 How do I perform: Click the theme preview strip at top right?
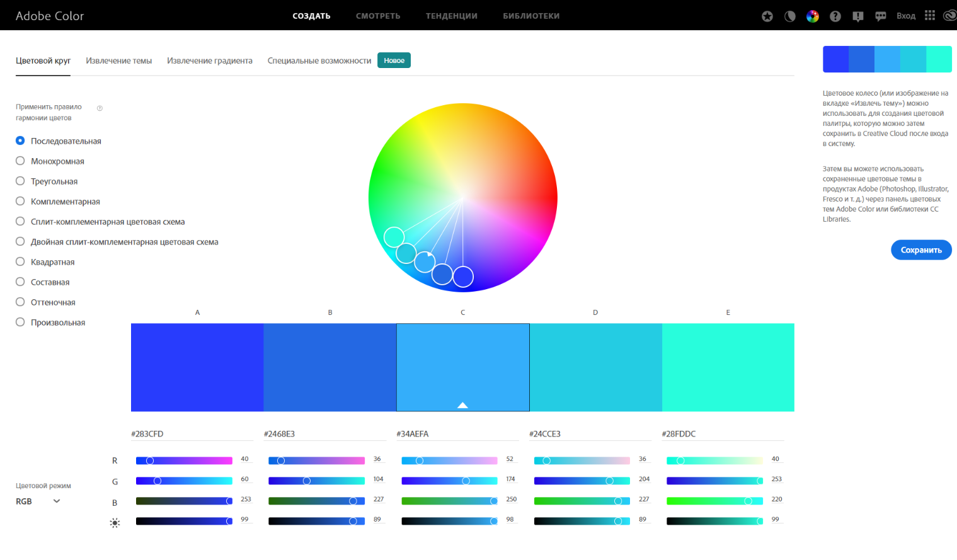887,59
